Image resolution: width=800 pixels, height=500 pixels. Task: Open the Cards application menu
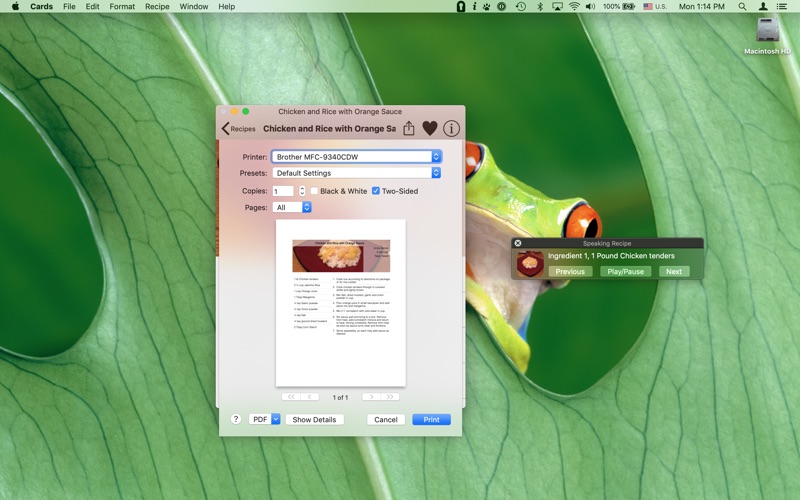[41, 6]
